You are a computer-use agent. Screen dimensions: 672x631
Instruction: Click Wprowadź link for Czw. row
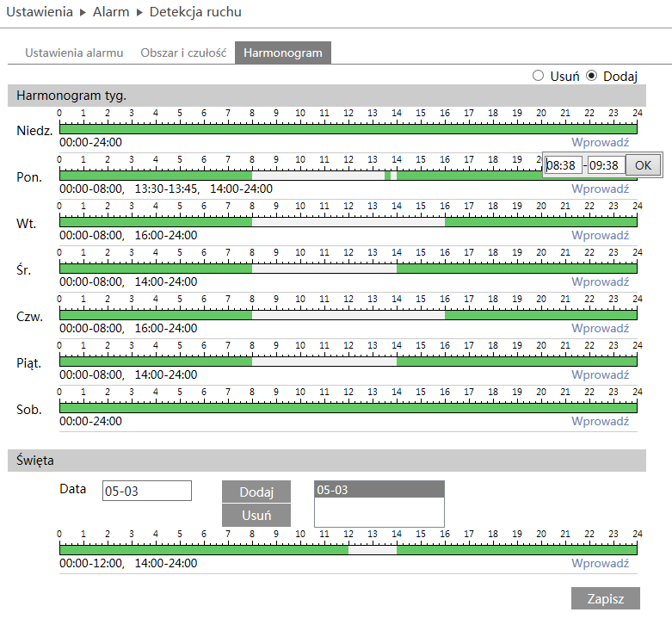point(600,328)
